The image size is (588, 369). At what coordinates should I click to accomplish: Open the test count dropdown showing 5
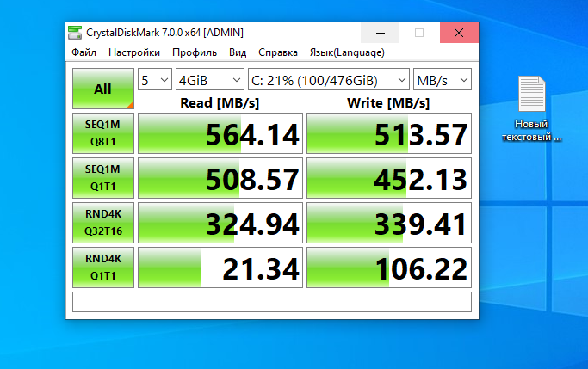pyautogui.click(x=155, y=79)
